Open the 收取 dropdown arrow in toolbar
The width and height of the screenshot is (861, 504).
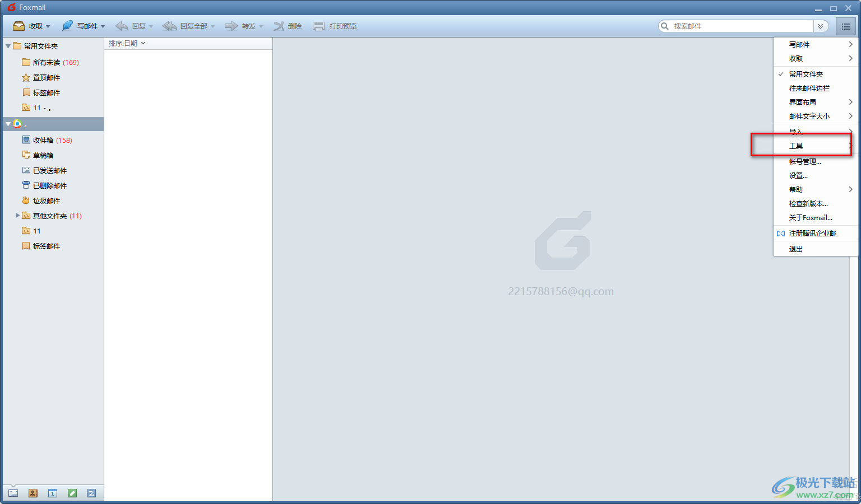point(48,26)
